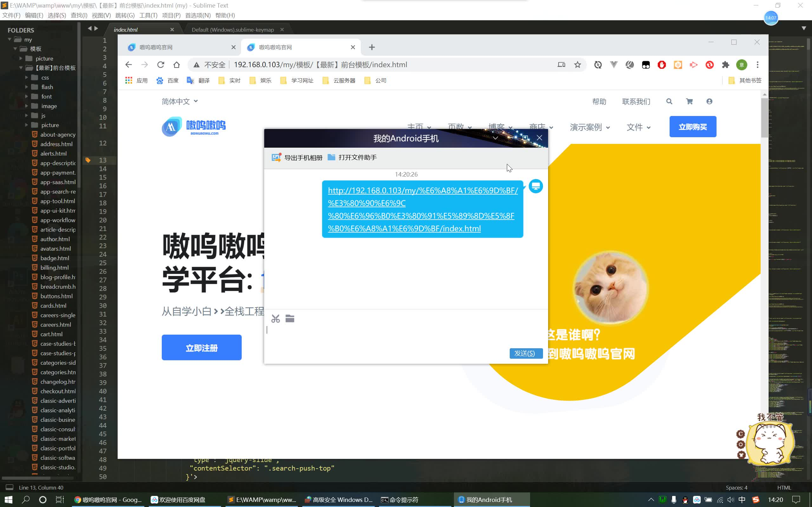Click the 嗷鸣嗷鸣官网 browser tab
This screenshot has height=507, width=812.
tap(181, 47)
